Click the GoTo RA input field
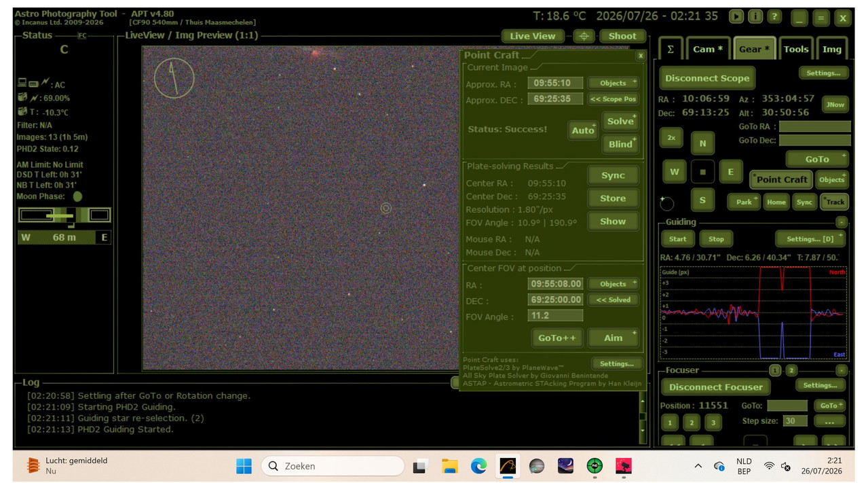 814,126
